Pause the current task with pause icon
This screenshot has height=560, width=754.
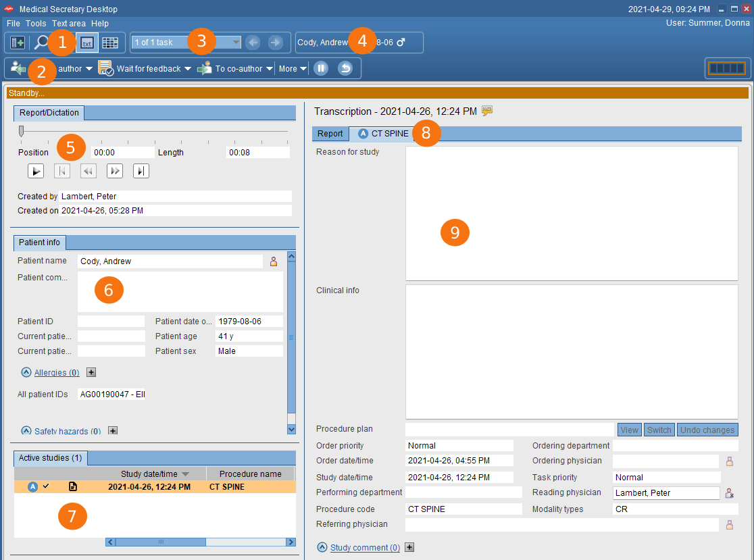point(322,68)
